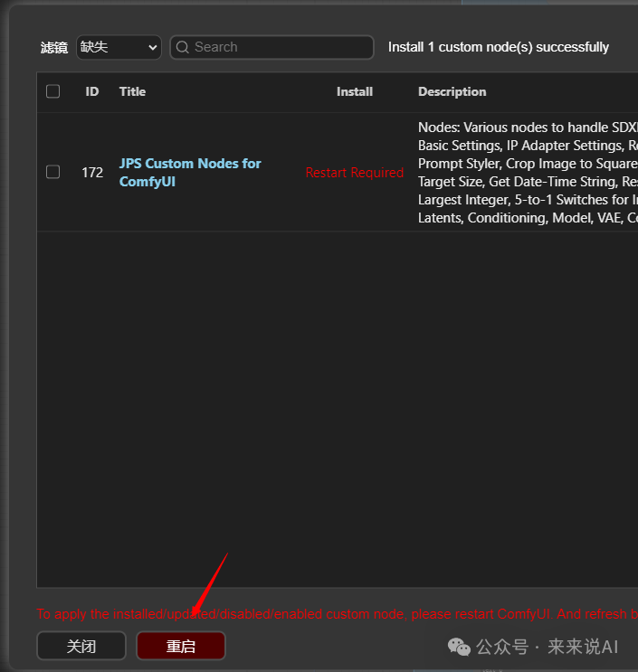Click the Search input field

tap(271, 47)
